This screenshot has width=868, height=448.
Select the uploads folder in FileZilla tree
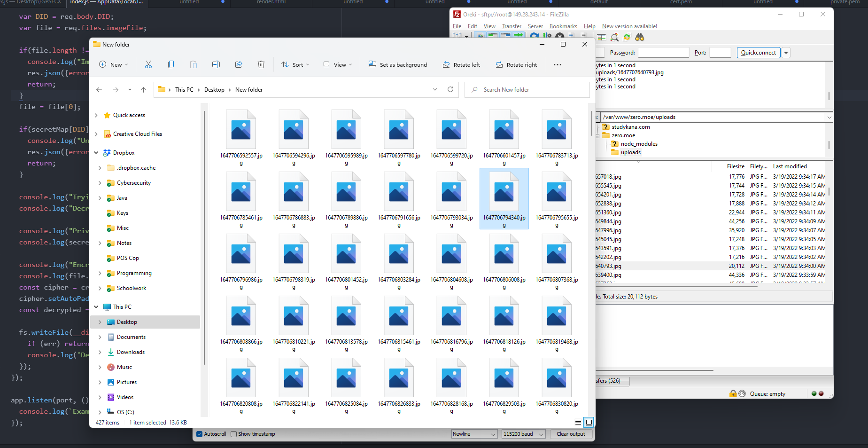coord(630,152)
